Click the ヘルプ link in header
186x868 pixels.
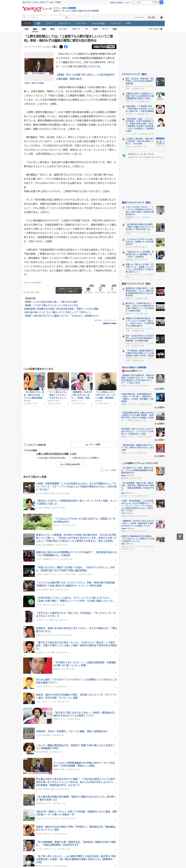127,2
